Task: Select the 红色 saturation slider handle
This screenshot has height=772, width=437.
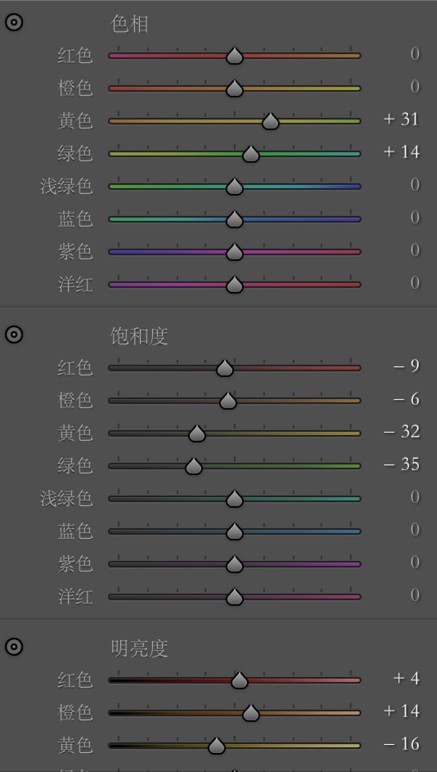Action: click(x=225, y=368)
